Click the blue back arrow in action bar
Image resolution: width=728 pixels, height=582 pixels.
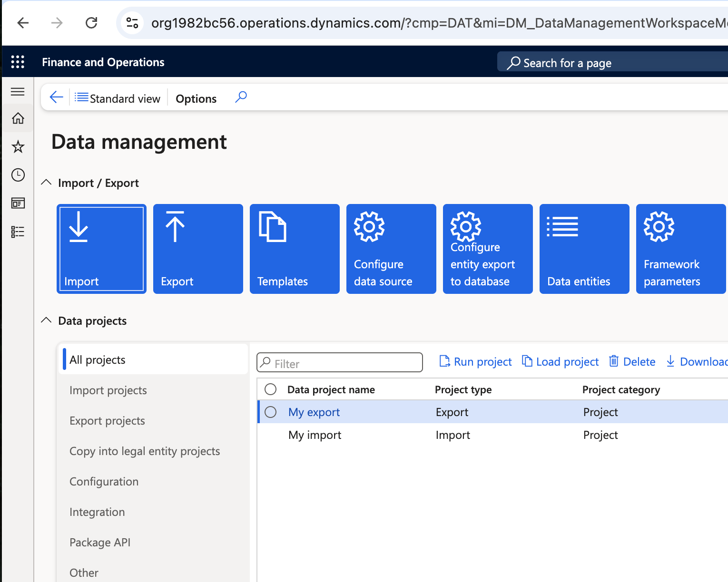coord(56,97)
